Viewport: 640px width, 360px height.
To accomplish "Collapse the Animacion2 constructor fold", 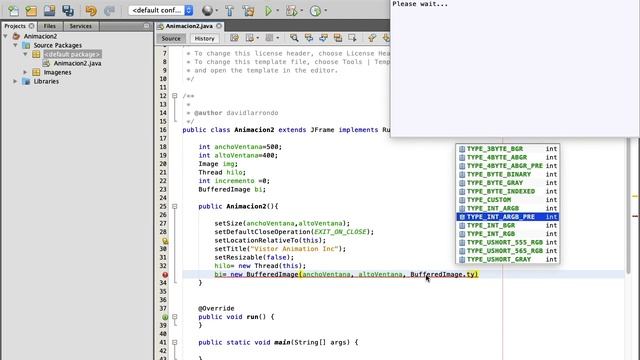I will [x=175, y=207].
